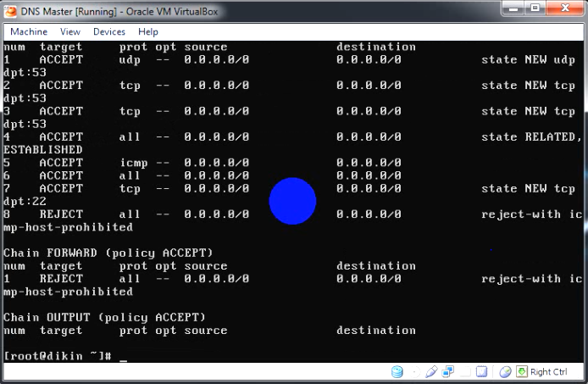The image size is (588, 384).
Task: Click mp-host-prohibited under INPUT rule 8
Action: pos(69,227)
